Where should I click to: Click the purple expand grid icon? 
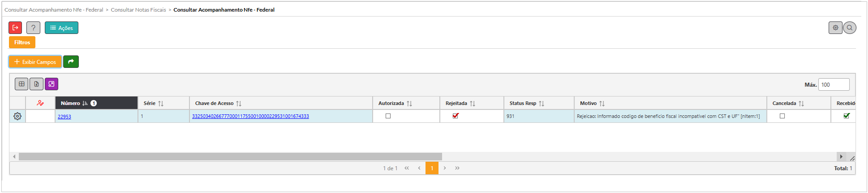[52, 84]
